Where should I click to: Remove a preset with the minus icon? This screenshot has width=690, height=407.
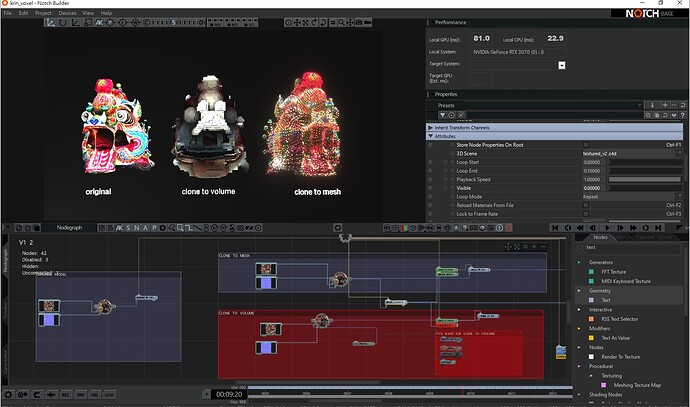point(674,105)
